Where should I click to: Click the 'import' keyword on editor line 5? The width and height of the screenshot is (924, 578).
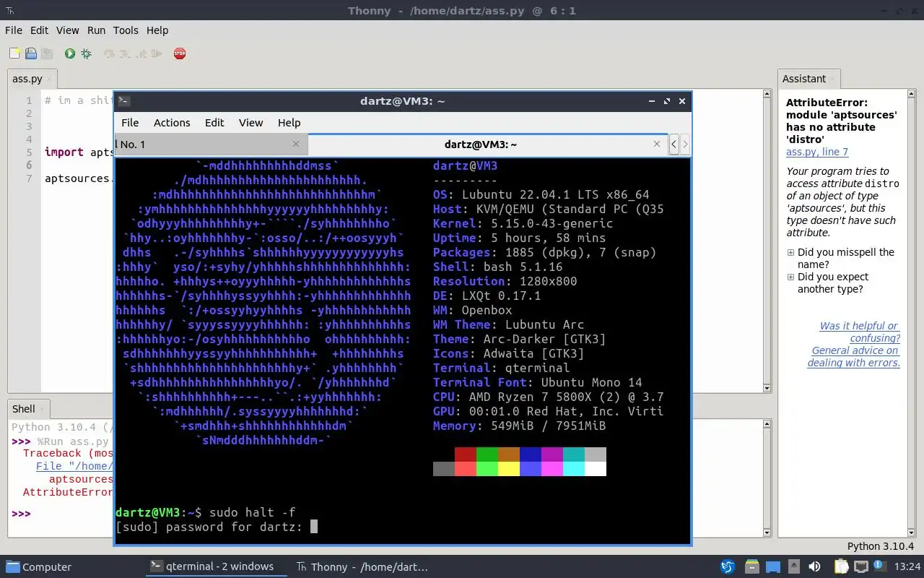[x=64, y=152]
